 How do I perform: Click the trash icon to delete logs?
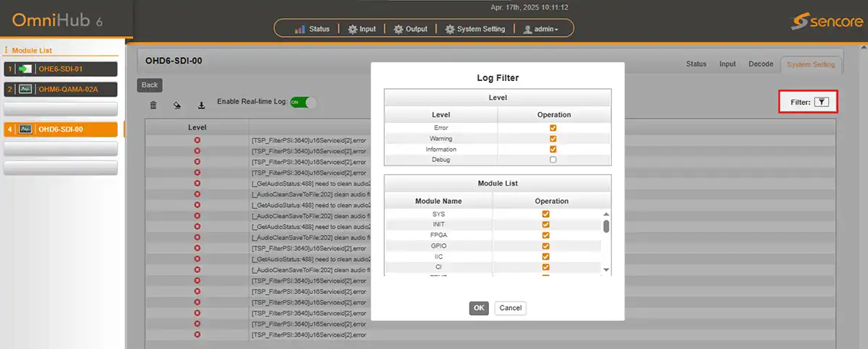coord(153,105)
